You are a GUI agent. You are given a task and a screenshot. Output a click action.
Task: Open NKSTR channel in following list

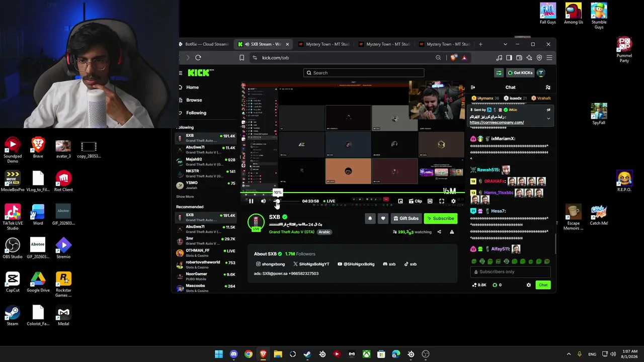(206, 173)
